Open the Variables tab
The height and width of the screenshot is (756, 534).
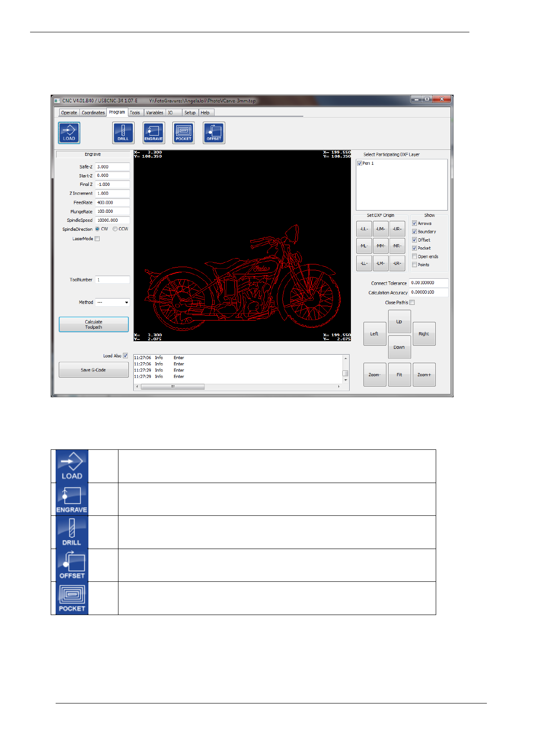pos(155,113)
